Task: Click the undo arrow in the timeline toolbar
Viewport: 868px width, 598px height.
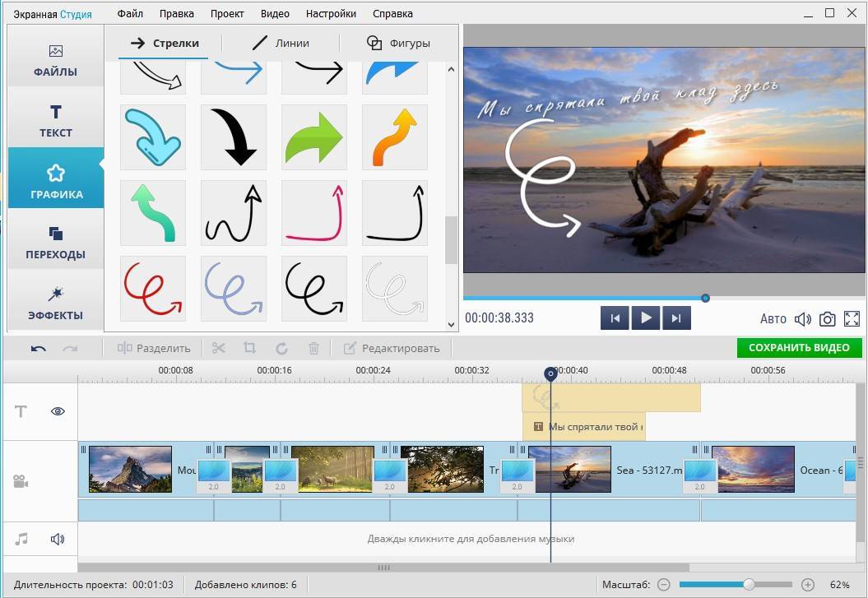Action: tap(39, 348)
